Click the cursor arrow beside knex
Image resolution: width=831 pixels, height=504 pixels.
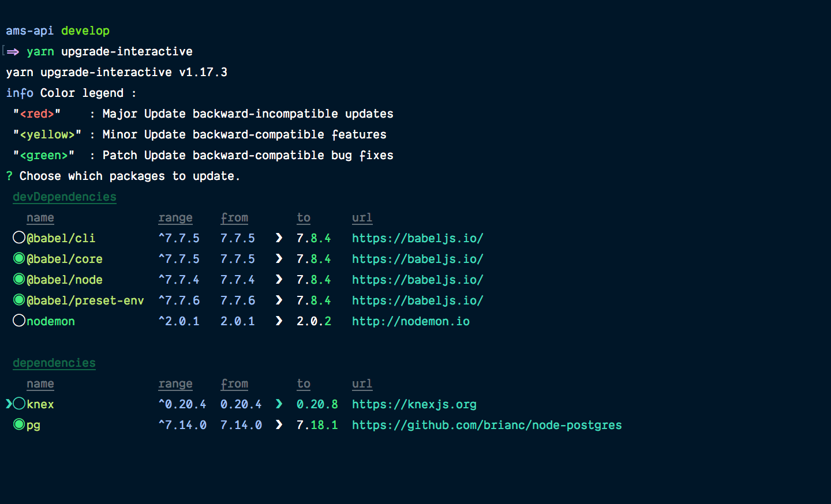[9, 404]
